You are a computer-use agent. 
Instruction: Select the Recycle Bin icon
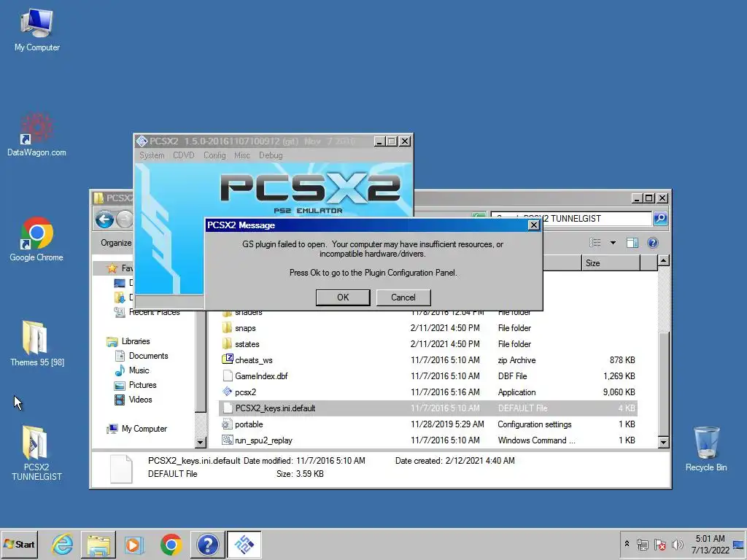[x=706, y=449]
